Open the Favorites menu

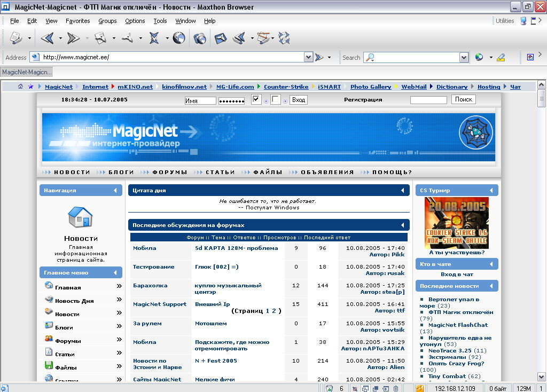point(77,21)
